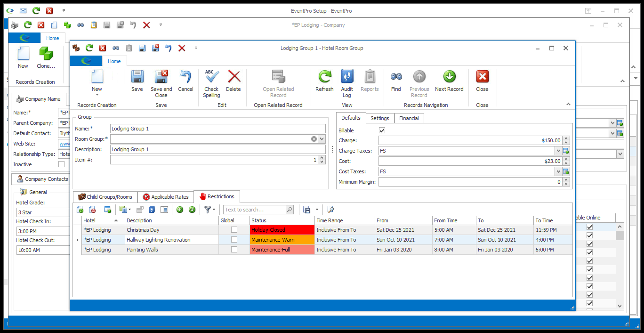Click the grid save-layout floppy icon

coord(307,210)
